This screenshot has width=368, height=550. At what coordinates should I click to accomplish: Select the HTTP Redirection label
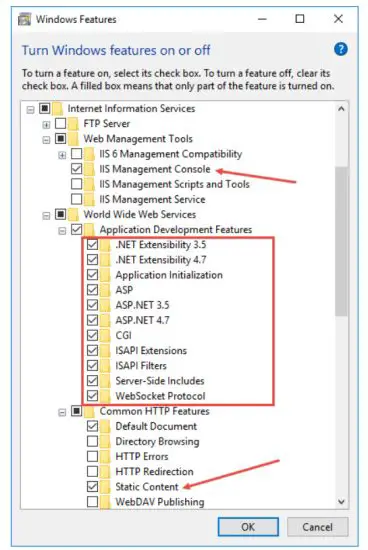154,472
